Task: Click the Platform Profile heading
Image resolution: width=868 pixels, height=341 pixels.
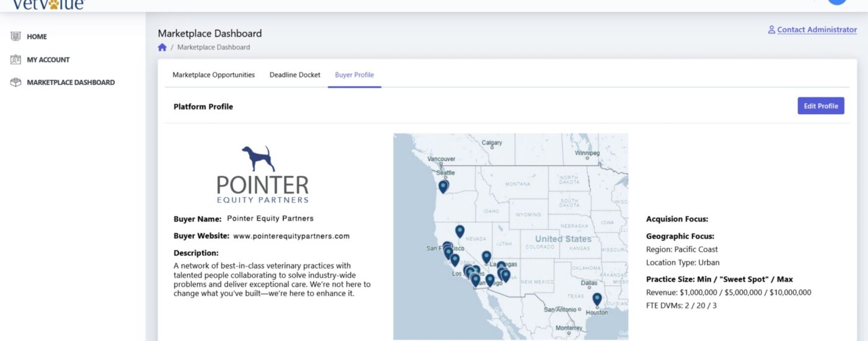Action: click(203, 107)
